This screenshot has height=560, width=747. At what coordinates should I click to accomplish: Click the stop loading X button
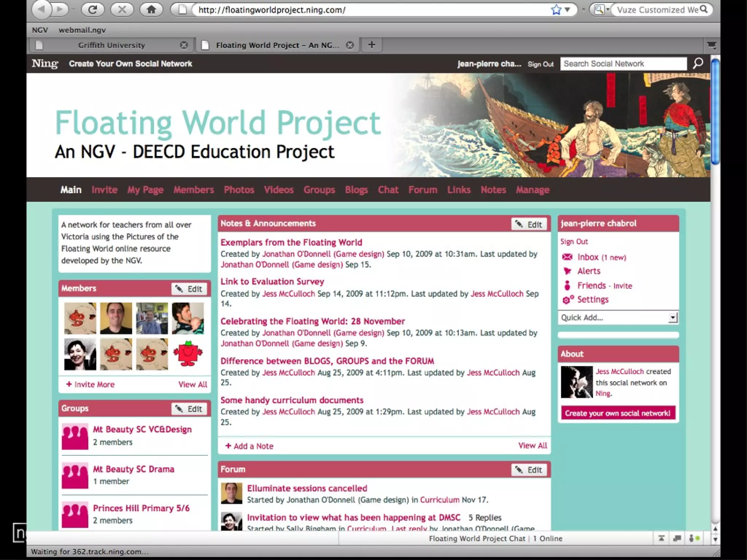[x=122, y=10]
